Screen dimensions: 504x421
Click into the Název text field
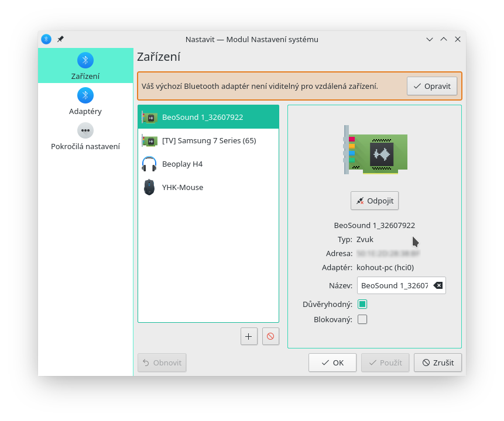click(x=394, y=285)
